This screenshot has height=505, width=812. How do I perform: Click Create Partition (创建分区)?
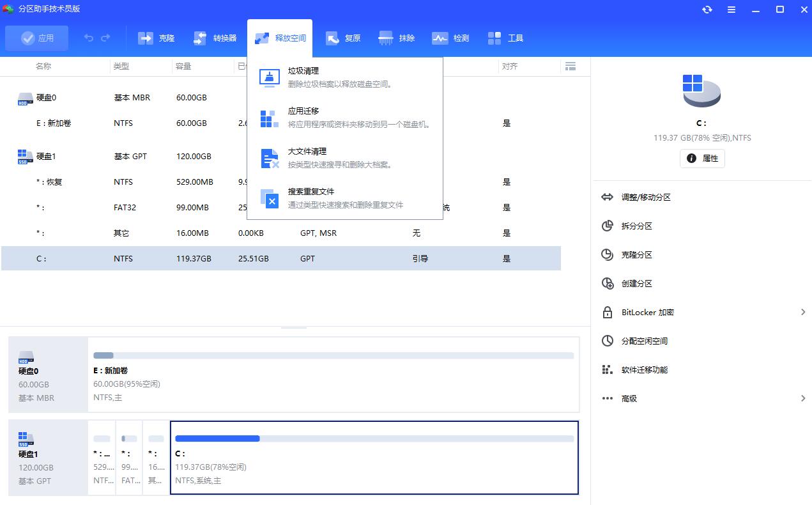(637, 284)
